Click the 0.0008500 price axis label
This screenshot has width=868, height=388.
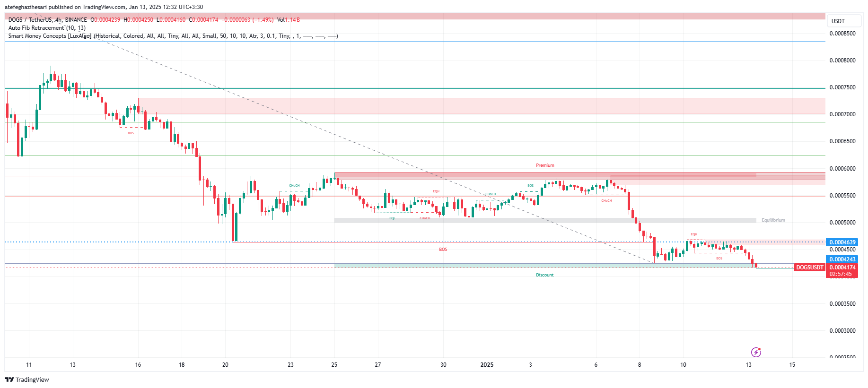pos(842,34)
